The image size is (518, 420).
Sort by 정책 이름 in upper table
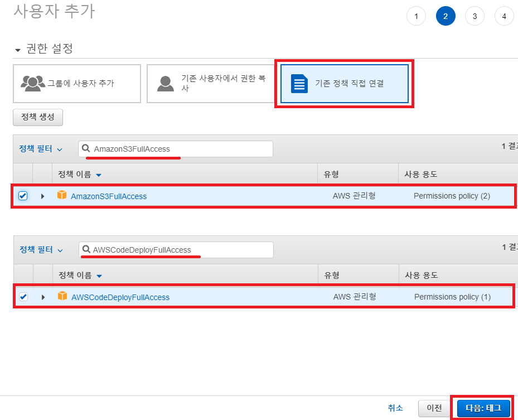pos(80,175)
